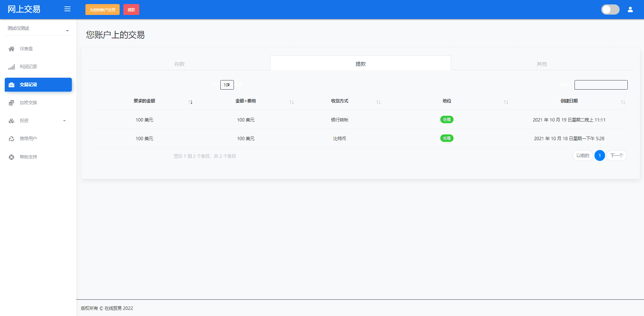Screen dimensions: 644x316
Task: Open the user profile icon
Action: 630,10
